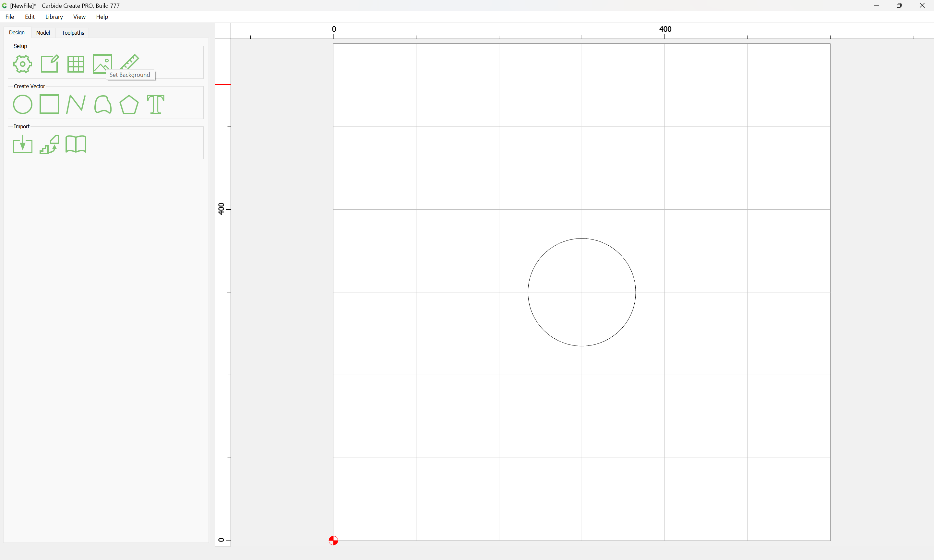Switch to the Model tab
Viewport: 934px width, 560px height.
pos(43,33)
